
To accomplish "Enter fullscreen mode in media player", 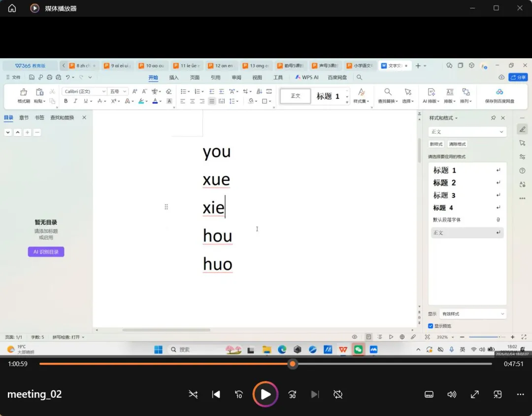I will pyautogui.click(x=475, y=394).
